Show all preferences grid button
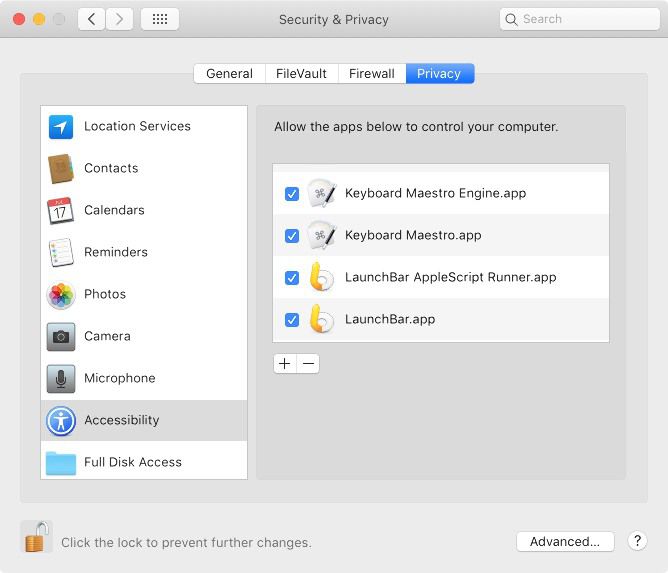This screenshot has width=668, height=573. (x=160, y=19)
